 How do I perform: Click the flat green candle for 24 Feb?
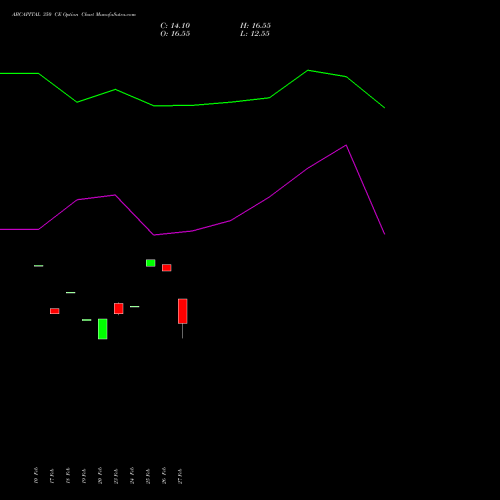[x=135, y=306]
